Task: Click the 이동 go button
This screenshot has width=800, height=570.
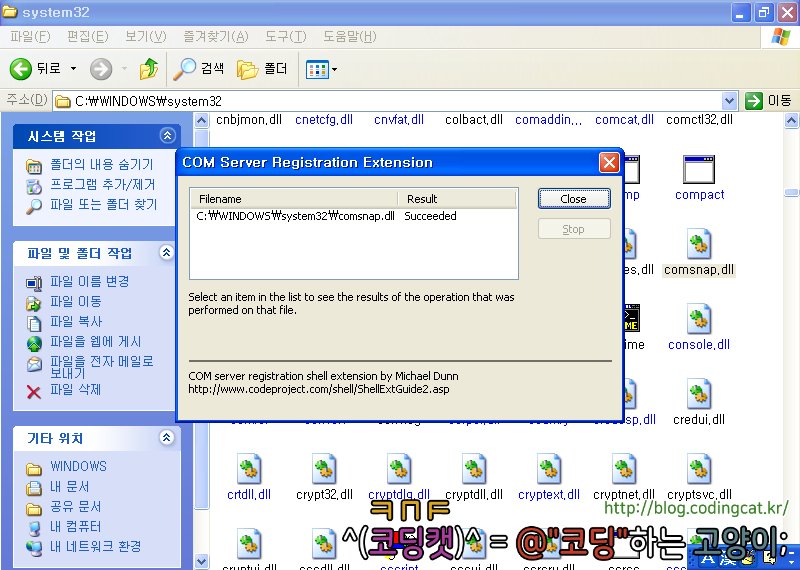Action: pos(768,101)
